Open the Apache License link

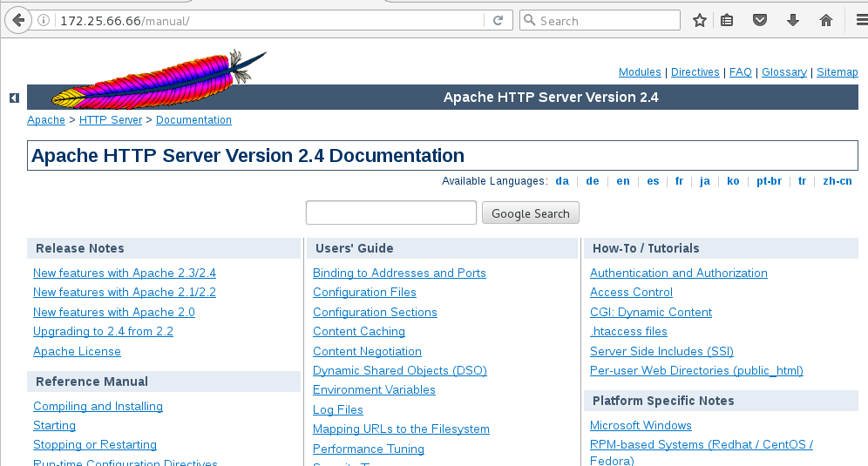pyautogui.click(x=77, y=351)
